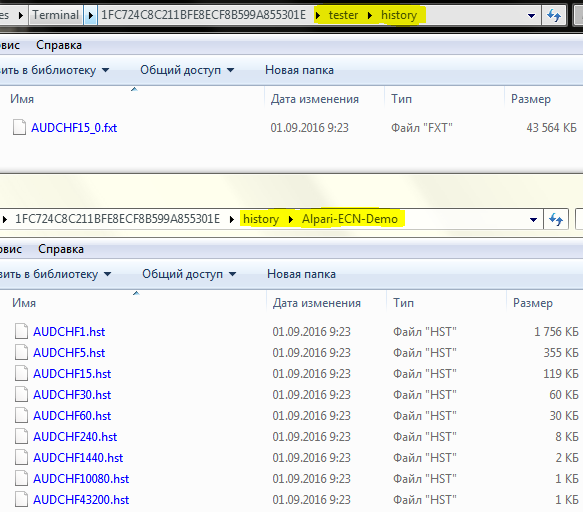Expand the arrow between tester and history
This screenshot has width=583, height=512.
pos(370,15)
